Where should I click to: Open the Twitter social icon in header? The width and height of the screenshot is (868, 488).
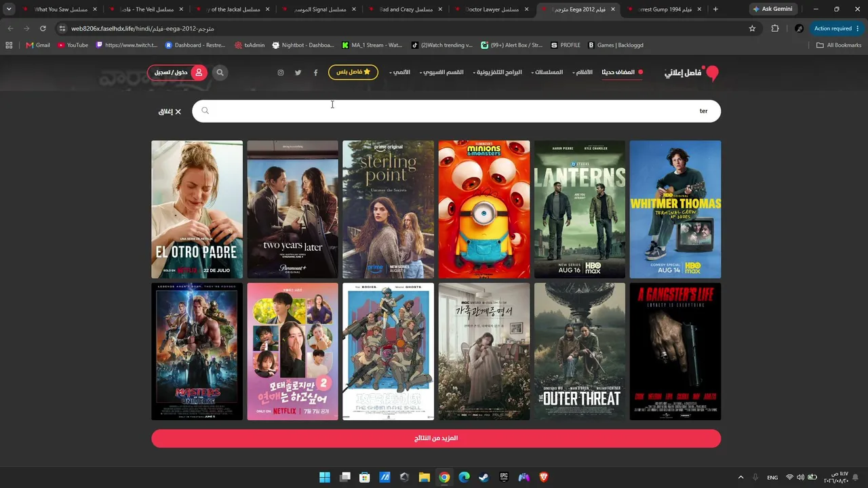pos(298,73)
